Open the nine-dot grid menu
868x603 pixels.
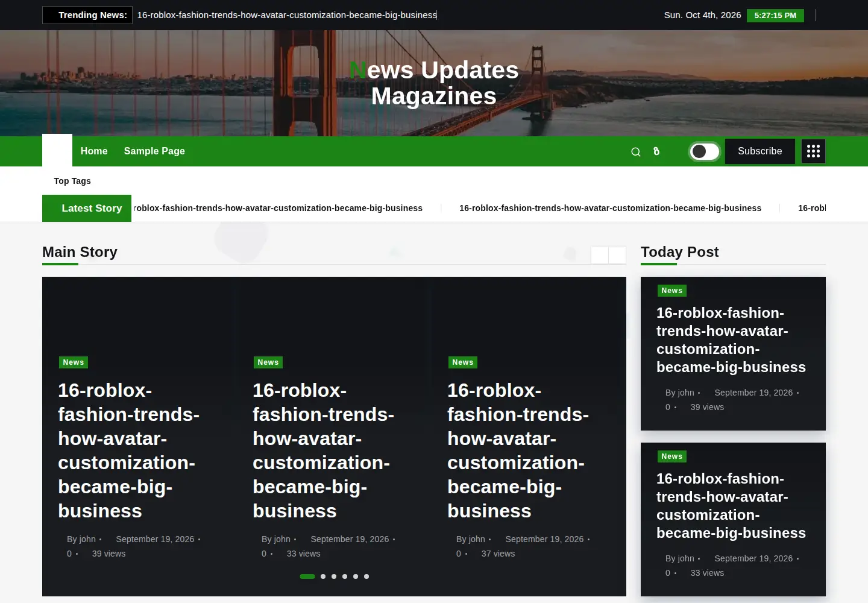coord(813,151)
